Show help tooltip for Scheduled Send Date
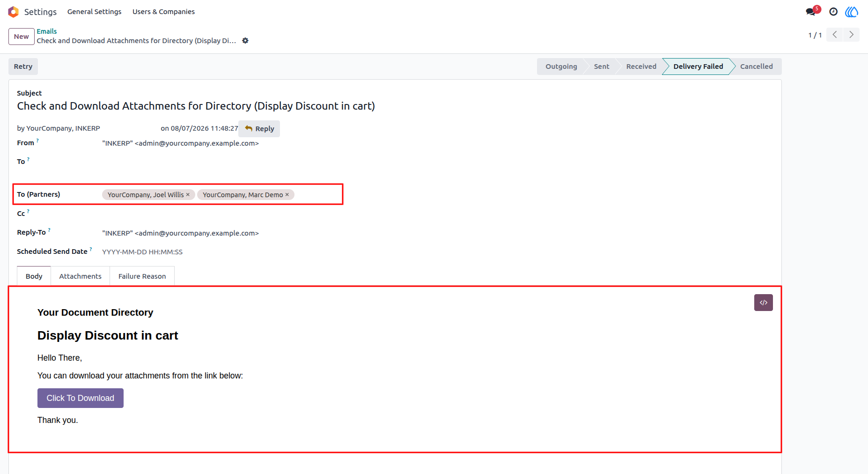The height and width of the screenshot is (474, 868). coord(91,249)
